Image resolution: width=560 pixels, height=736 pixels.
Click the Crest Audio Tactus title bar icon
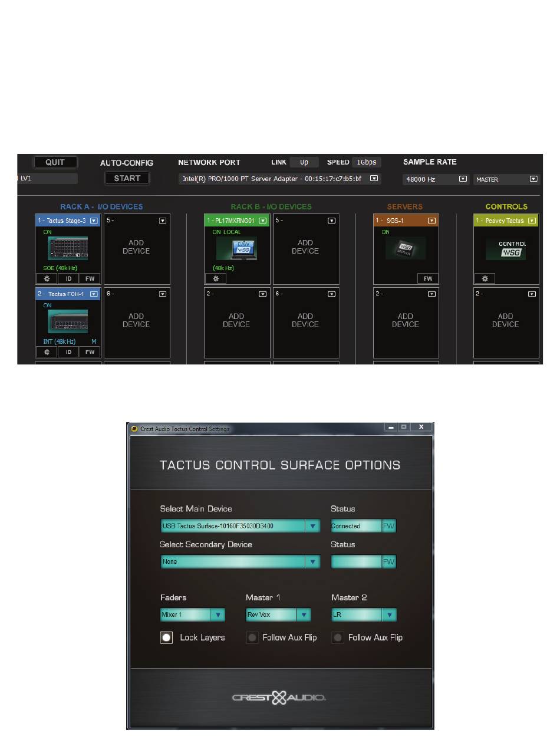134,429
